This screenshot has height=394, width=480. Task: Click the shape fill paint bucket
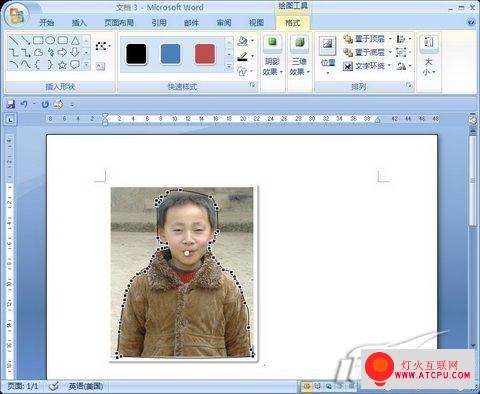(242, 41)
